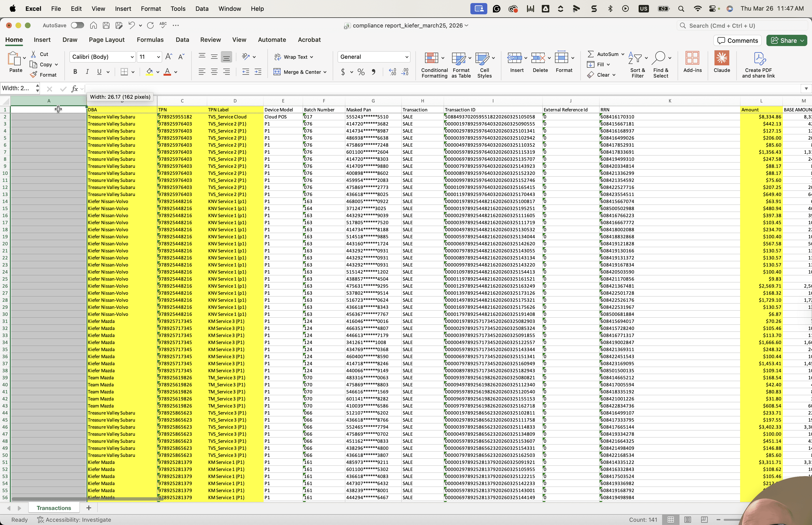Image resolution: width=812 pixels, height=525 pixels.
Task: Switch to the Formulas ribbon tab
Action: coord(150,40)
